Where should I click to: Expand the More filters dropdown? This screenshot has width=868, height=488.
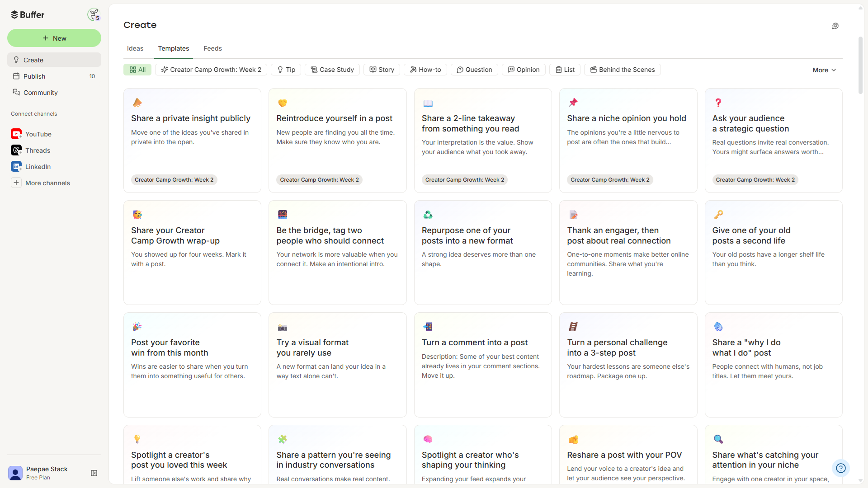pyautogui.click(x=824, y=70)
